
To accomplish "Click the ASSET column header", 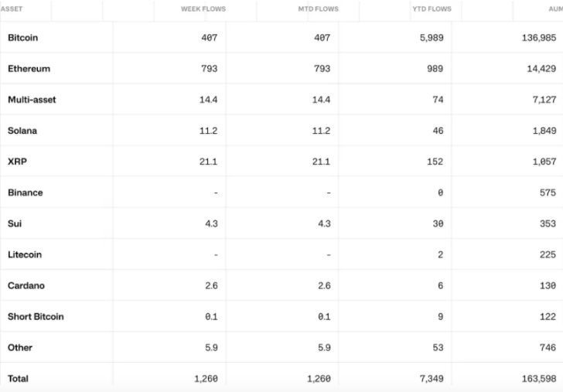I will coord(11,9).
